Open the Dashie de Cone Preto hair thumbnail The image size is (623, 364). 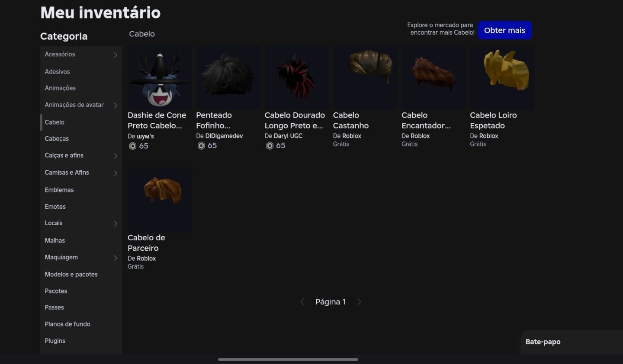point(160,77)
